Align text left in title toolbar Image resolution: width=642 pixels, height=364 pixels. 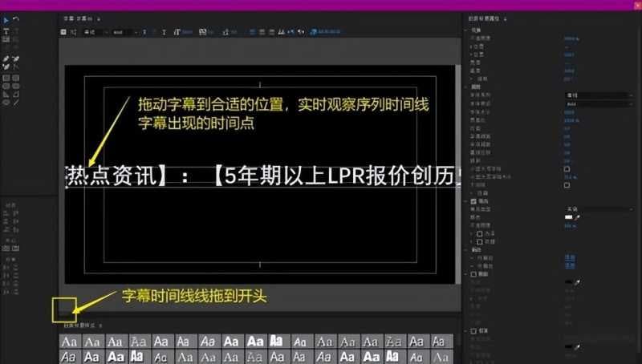pyautogui.click(x=253, y=32)
